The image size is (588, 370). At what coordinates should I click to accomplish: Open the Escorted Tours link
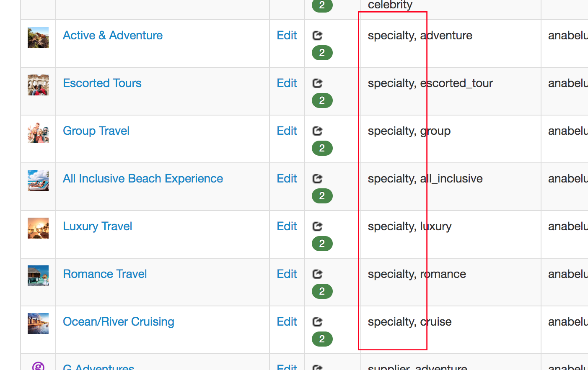(102, 83)
